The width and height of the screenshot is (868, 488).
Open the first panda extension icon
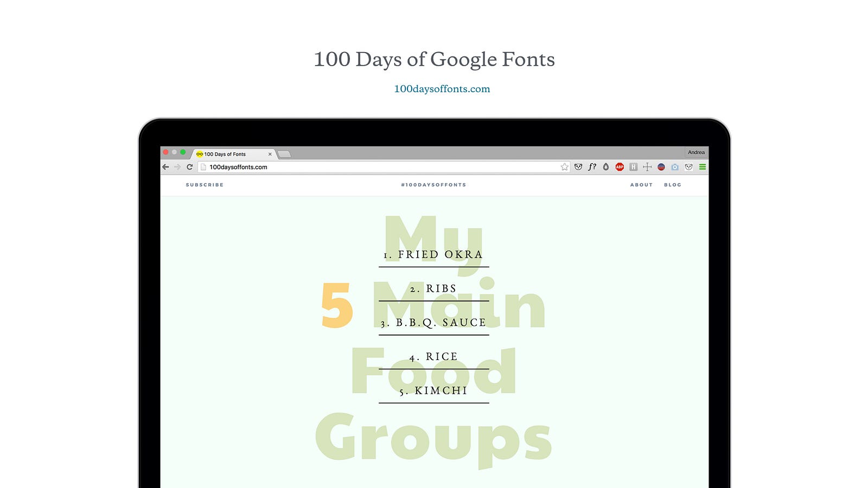[578, 167]
